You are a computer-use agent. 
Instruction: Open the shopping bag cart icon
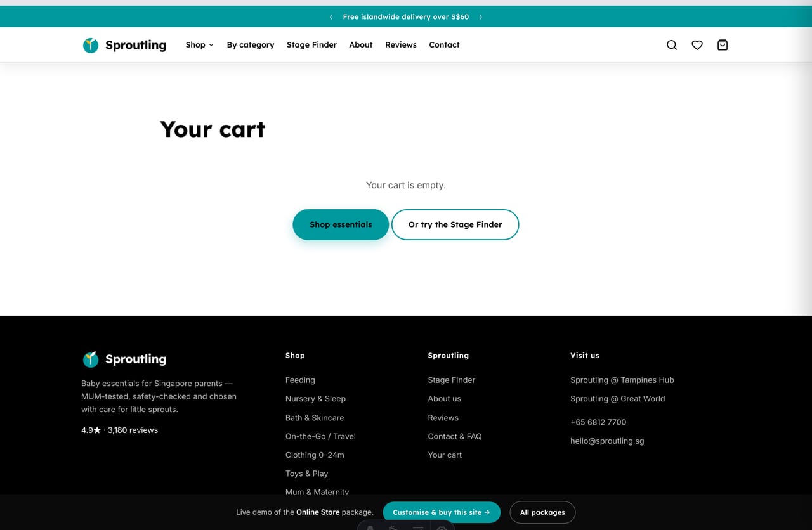click(723, 45)
